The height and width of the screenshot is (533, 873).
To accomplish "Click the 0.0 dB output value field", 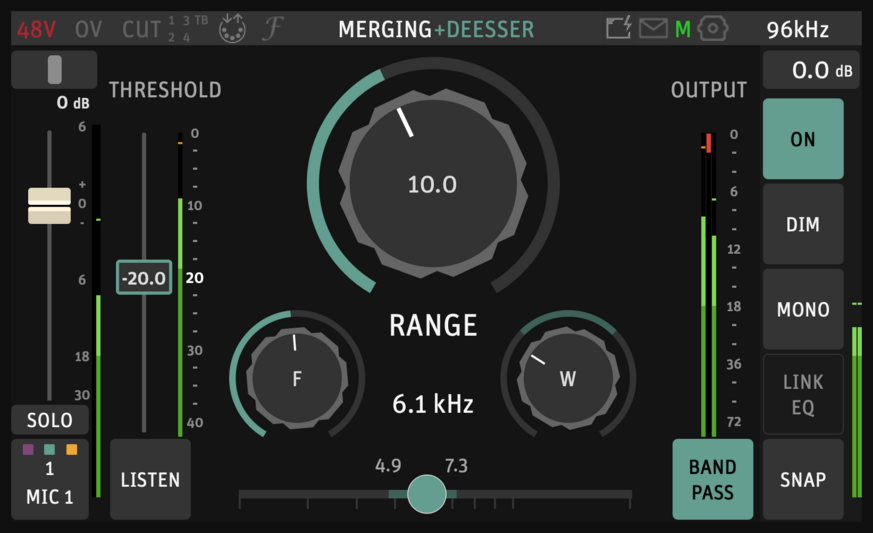I will coord(812,70).
